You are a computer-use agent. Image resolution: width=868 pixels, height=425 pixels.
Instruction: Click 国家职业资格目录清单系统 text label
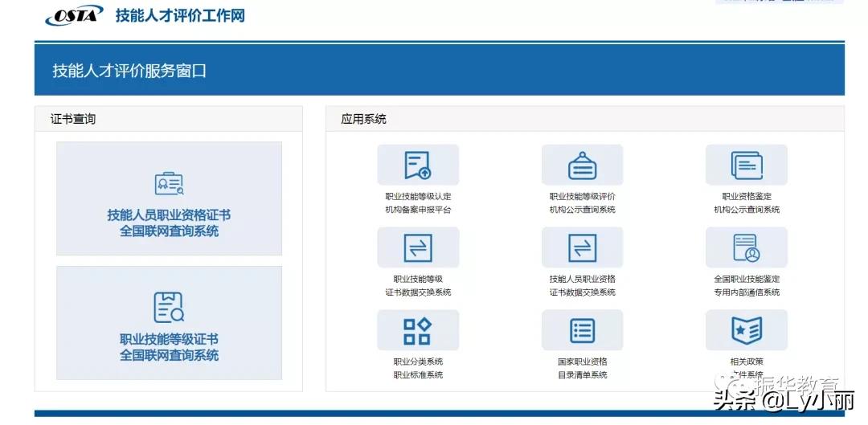(x=583, y=369)
